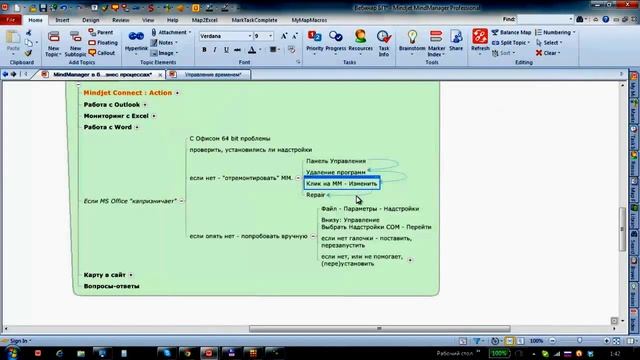This screenshot has width=640, height=360.
Task: Click the horizontal scrollbar thumb
Action: pyautogui.click(x=380, y=329)
